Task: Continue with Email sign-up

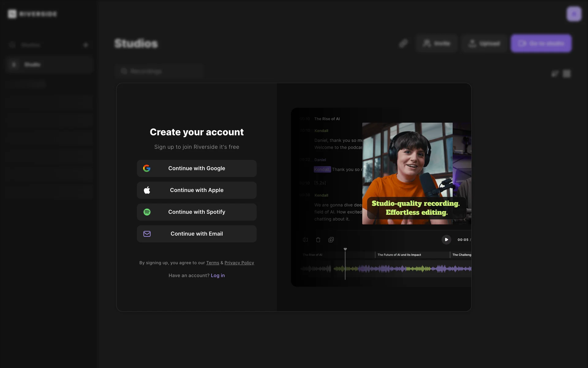Action: [197, 234]
